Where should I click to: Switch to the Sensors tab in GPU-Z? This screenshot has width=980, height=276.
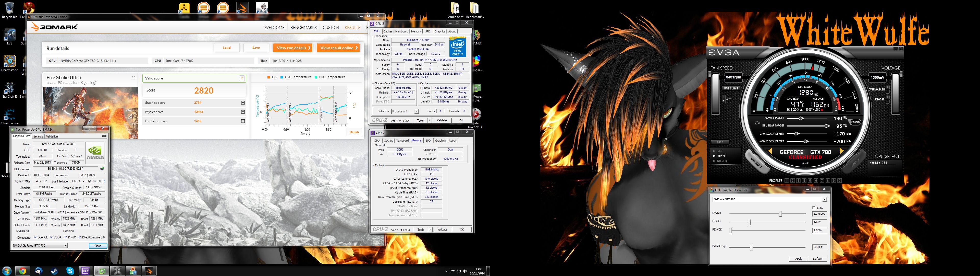[x=38, y=136]
